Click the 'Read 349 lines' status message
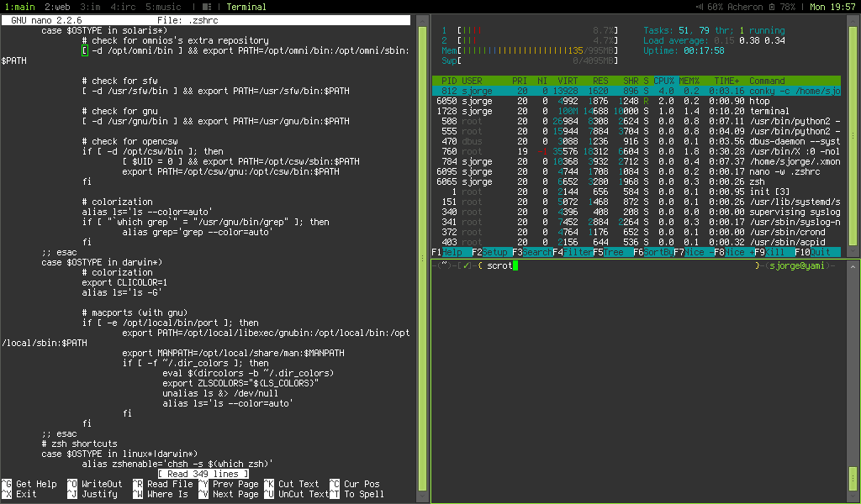The image size is (861, 504). [x=203, y=474]
